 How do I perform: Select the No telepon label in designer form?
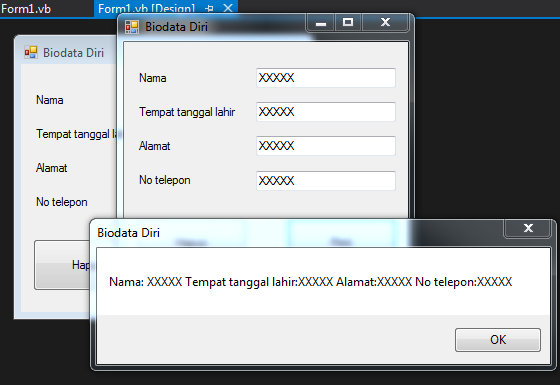[61, 202]
